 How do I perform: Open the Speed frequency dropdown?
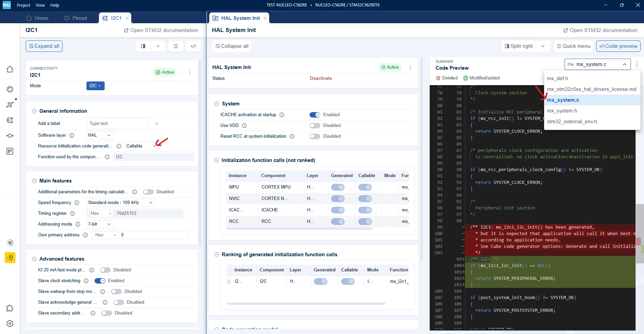(x=120, y=203)
